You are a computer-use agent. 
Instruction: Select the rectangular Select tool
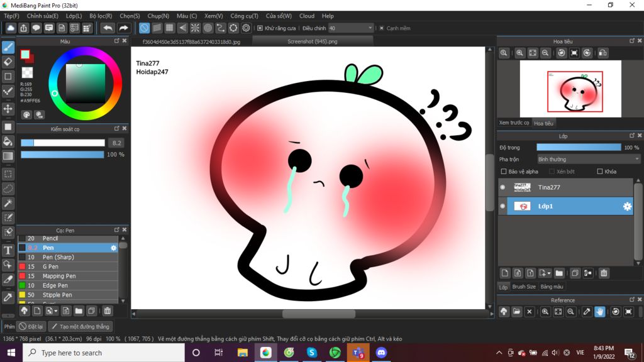8,174
